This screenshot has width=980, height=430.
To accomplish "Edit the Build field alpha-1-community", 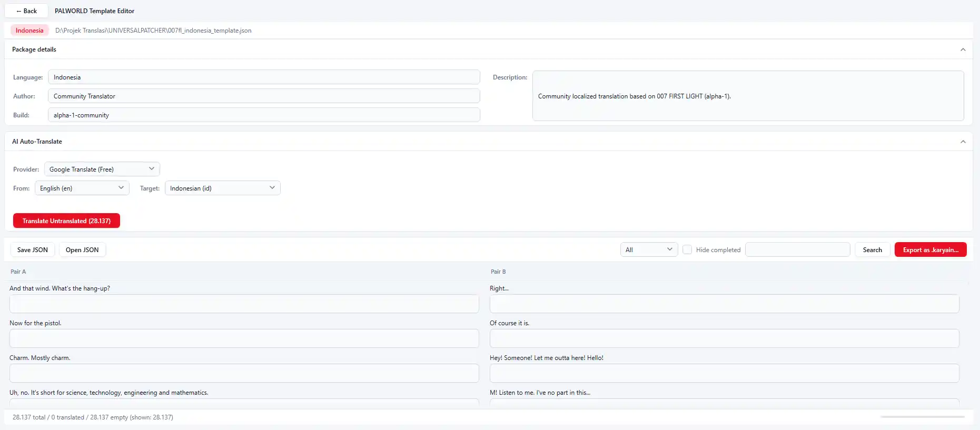I will point(264,115).
